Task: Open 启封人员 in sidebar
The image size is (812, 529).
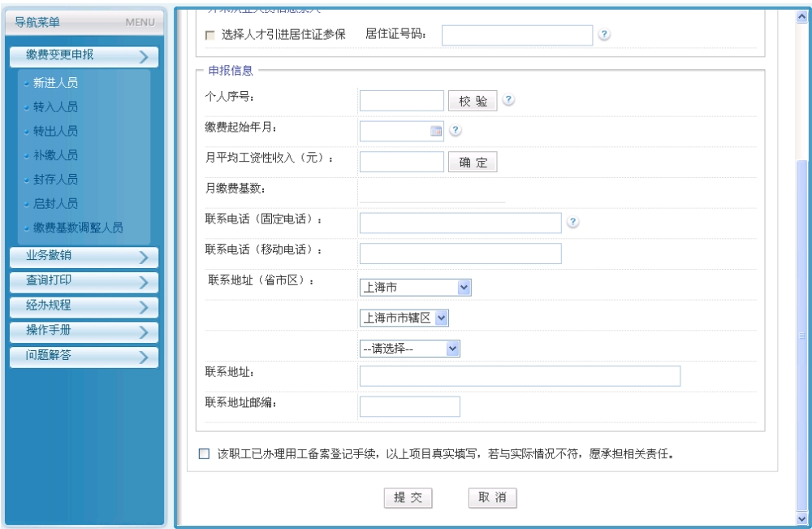Action: 55,203
